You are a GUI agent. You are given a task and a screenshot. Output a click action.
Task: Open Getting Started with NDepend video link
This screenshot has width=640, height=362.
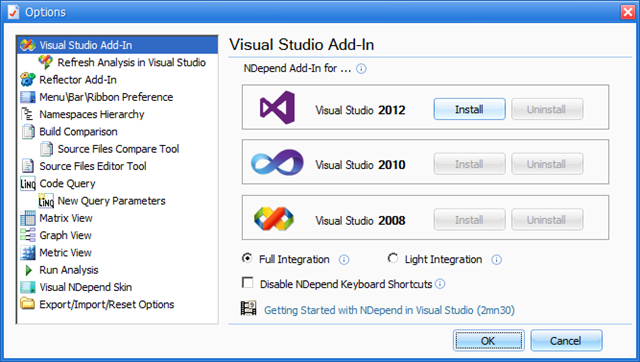389,310
